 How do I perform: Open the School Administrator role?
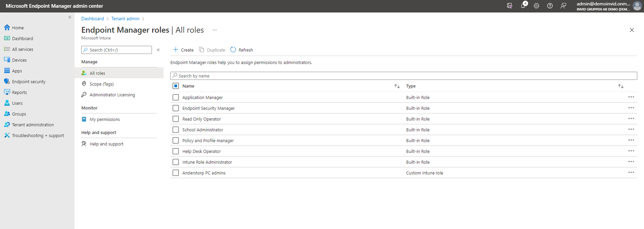(203, 130)
